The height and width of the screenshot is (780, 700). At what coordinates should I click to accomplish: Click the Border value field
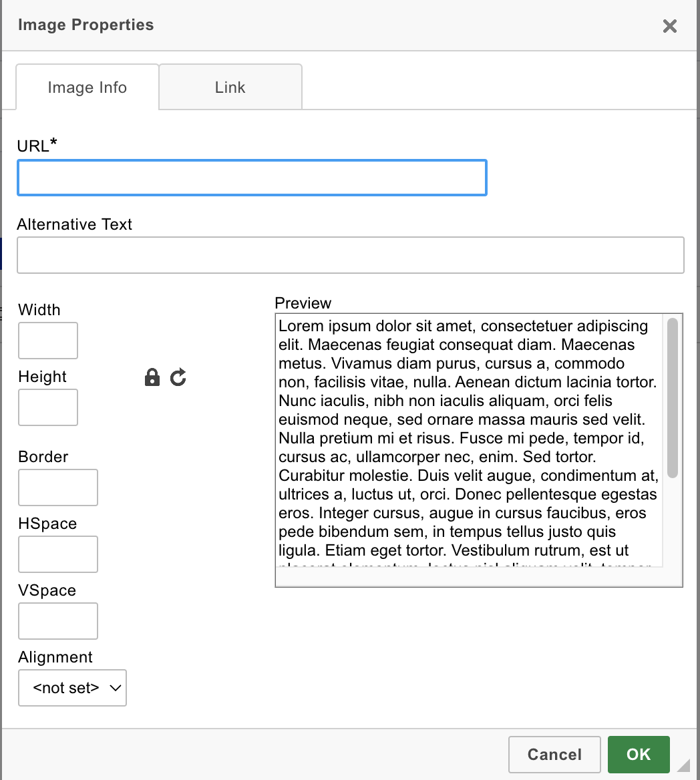point(57,487)
